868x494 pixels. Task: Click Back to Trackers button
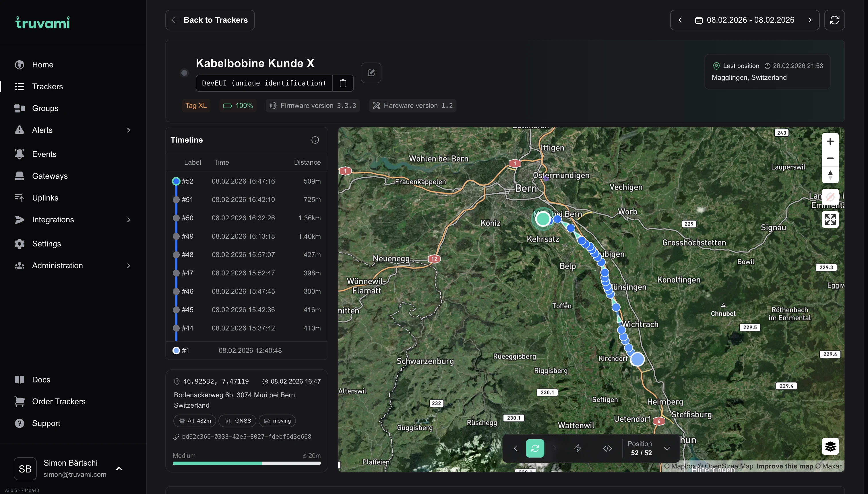(x=210, y=20)
